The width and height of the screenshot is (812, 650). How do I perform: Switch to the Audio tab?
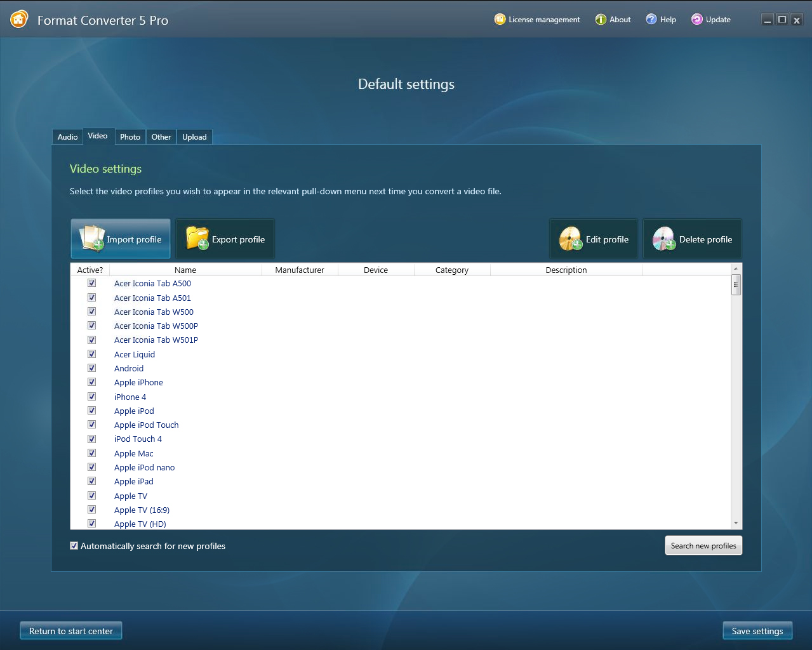(67, 137)
